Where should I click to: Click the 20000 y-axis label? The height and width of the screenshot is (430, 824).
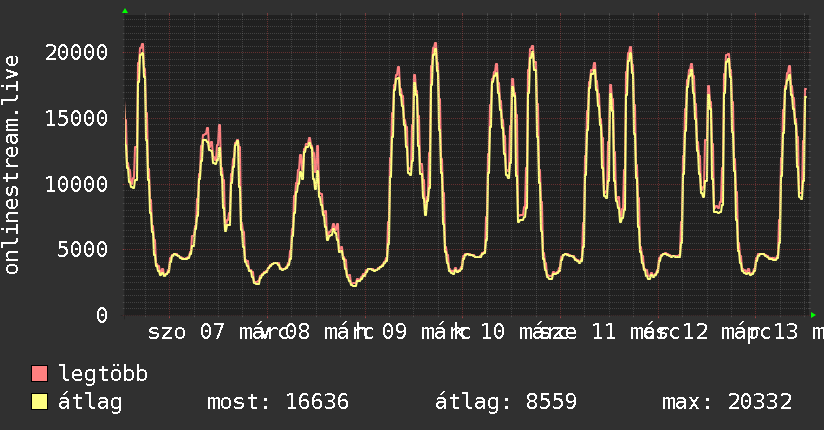[76, 53]
